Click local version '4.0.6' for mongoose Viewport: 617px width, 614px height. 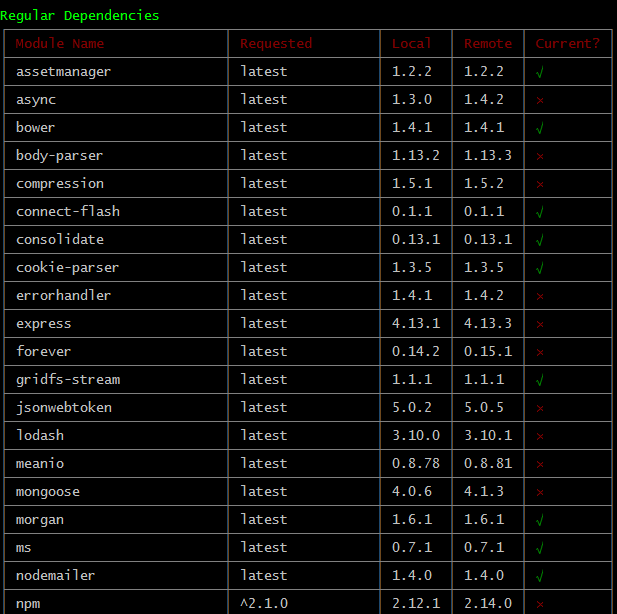pos(412,492)
